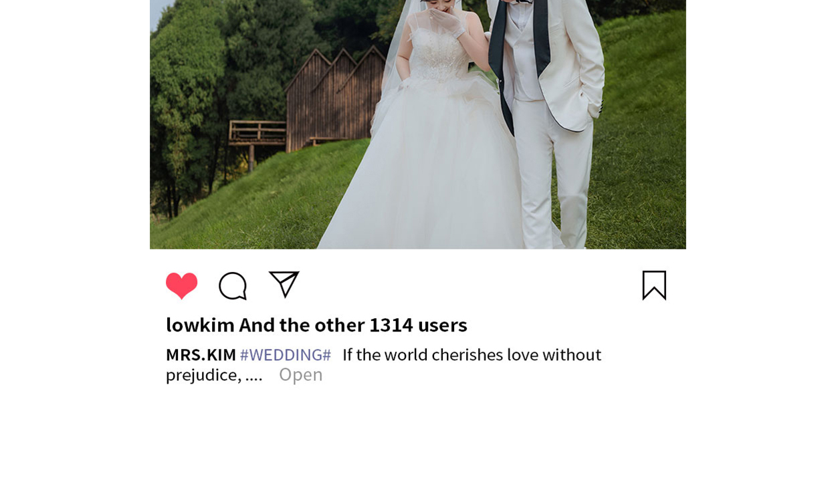Open the #WEDDING# hashtag
Image resolution: width=836 pixels, height=504 pixels.
pos(286,355)
